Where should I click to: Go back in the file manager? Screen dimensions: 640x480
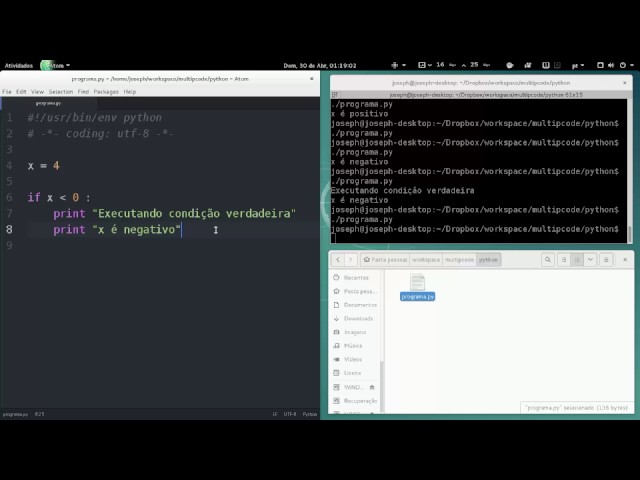tap(338, 260)
